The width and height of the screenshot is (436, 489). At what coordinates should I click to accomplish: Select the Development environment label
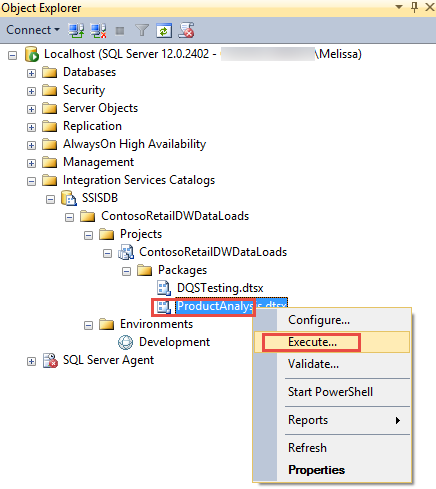(x=174, y=342)
